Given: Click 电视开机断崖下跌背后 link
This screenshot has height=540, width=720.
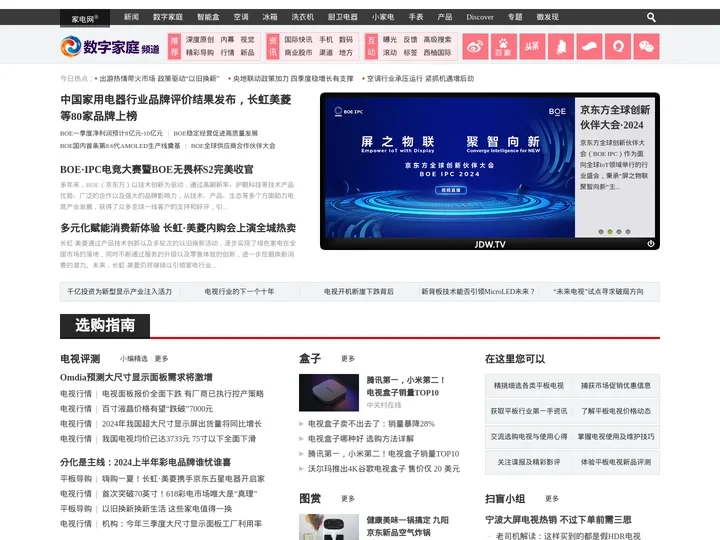Looking at the screenshot, I should click(359, 292).
